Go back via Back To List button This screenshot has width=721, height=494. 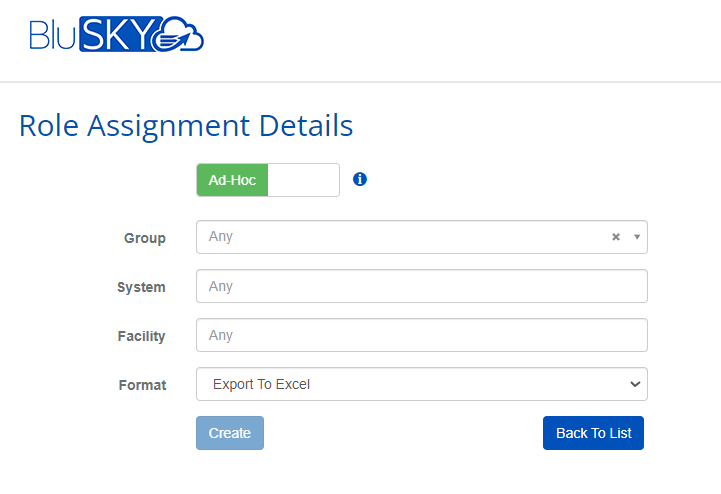point(593,433)
